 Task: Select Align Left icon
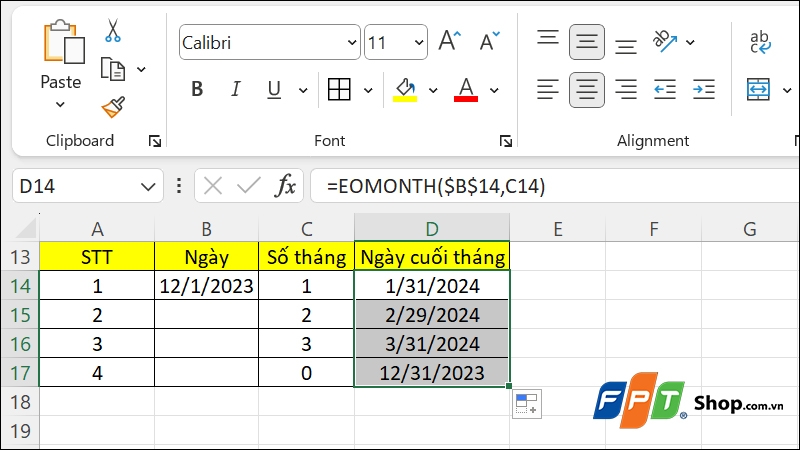pyautogui.click(x=548, y=90)
